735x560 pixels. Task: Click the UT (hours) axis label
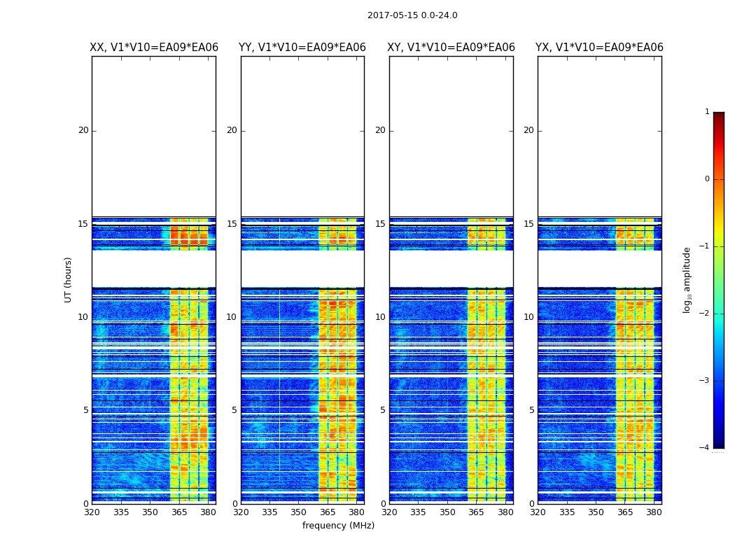pos(69,280)
